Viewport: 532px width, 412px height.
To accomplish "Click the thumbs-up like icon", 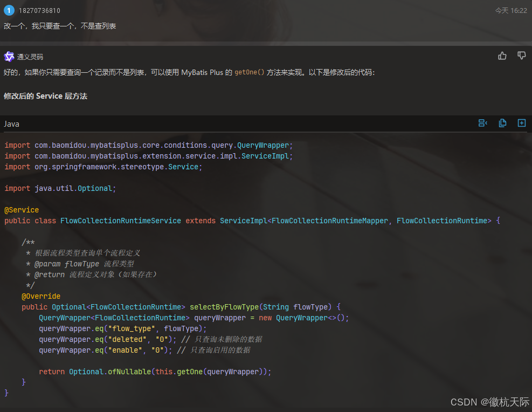I will 502,56.
